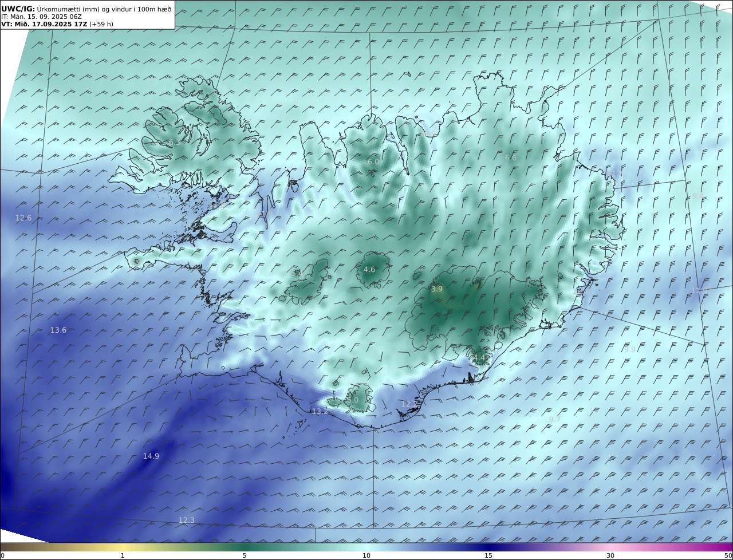This screenshot has height=560, width=733.
Task: Click the 13.2 value label on the coast
Action: 320,412
